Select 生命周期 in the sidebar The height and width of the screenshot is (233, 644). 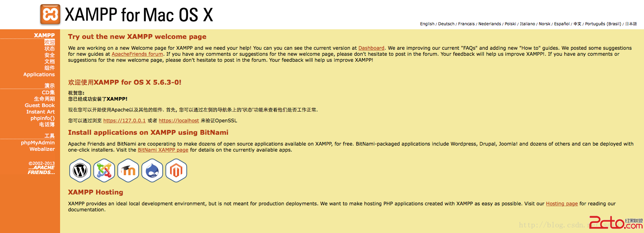click(44, 99)
